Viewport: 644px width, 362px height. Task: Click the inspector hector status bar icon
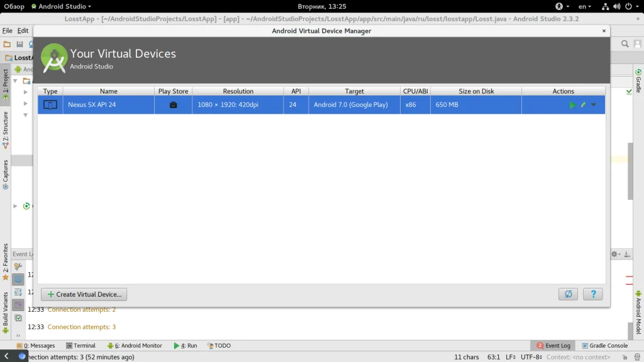tap(637, 357)
